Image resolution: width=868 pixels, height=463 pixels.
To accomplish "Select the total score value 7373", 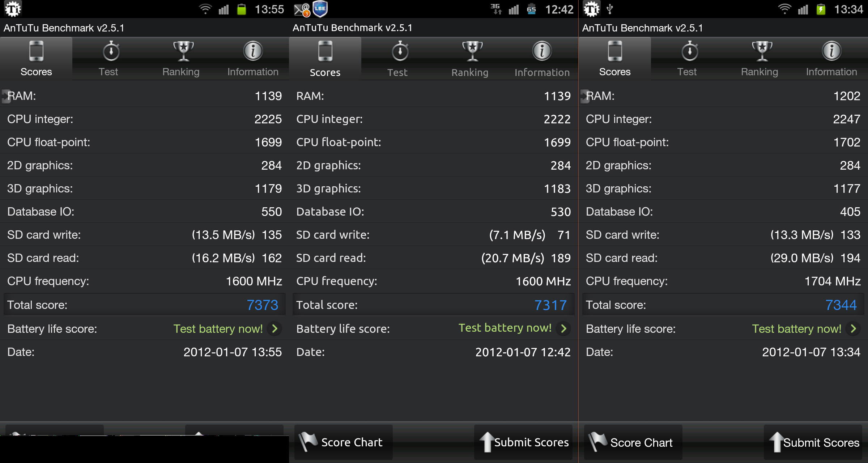I will point(262,305).
